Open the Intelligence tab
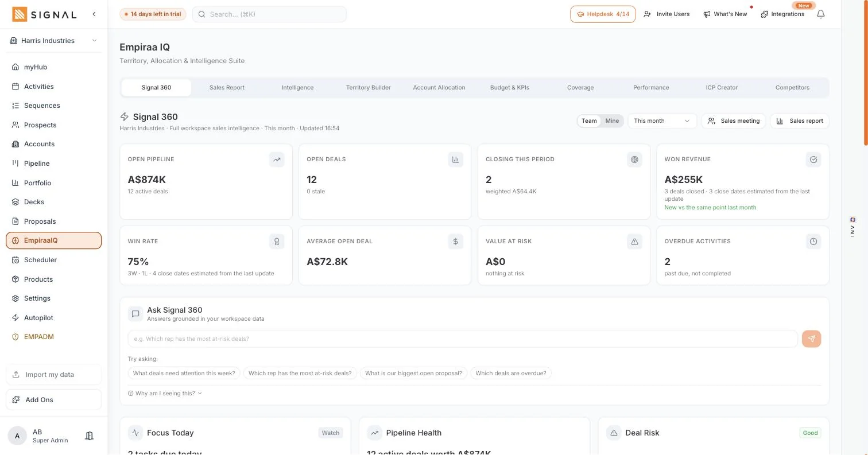 coord(297,88)
